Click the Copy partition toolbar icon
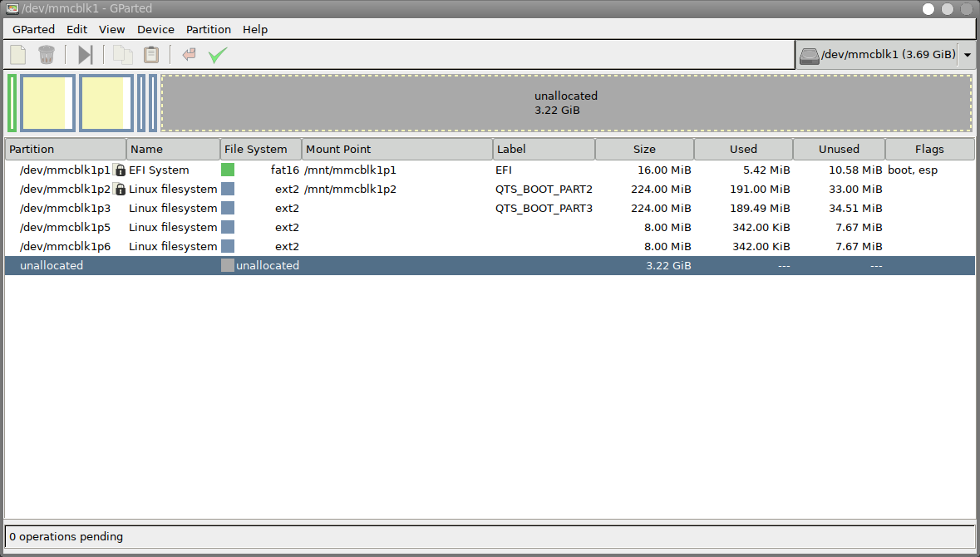 tap(122, 55)
